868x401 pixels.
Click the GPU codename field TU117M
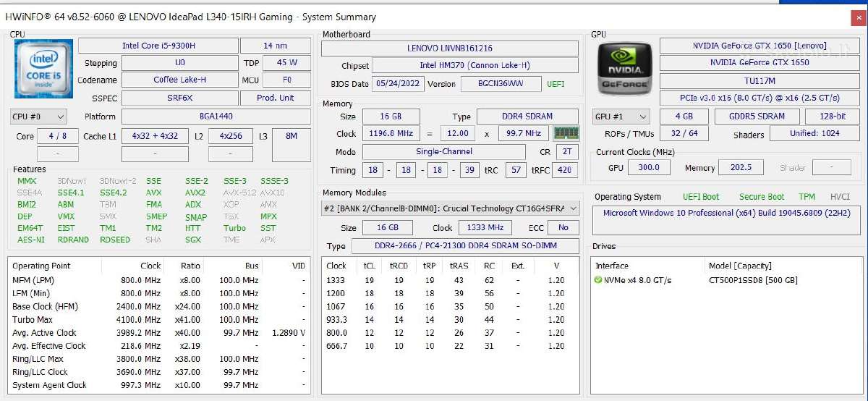coord(759,81)
